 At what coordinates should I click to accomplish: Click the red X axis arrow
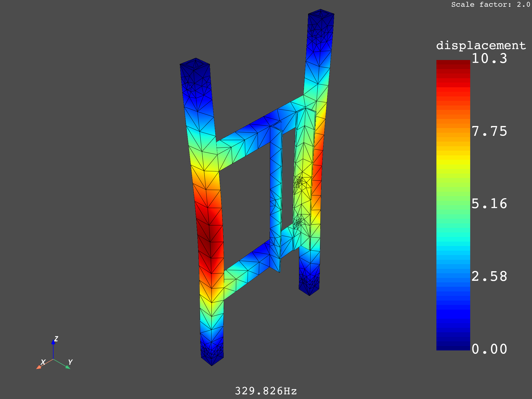44,364
